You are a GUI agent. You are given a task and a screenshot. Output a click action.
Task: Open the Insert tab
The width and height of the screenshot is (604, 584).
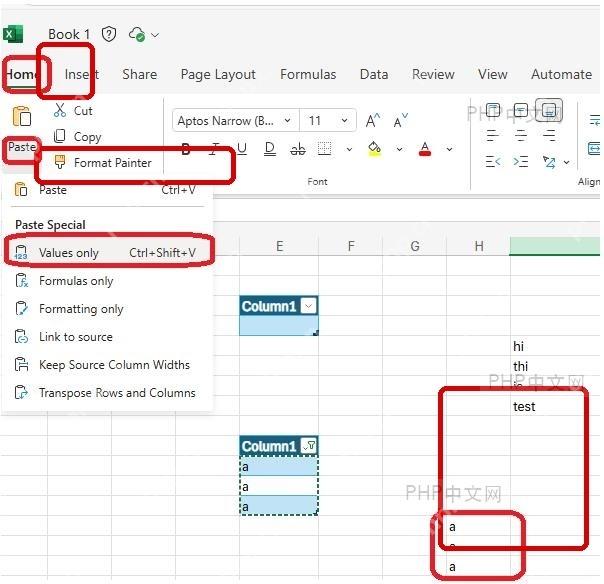[x=81, y=74]
